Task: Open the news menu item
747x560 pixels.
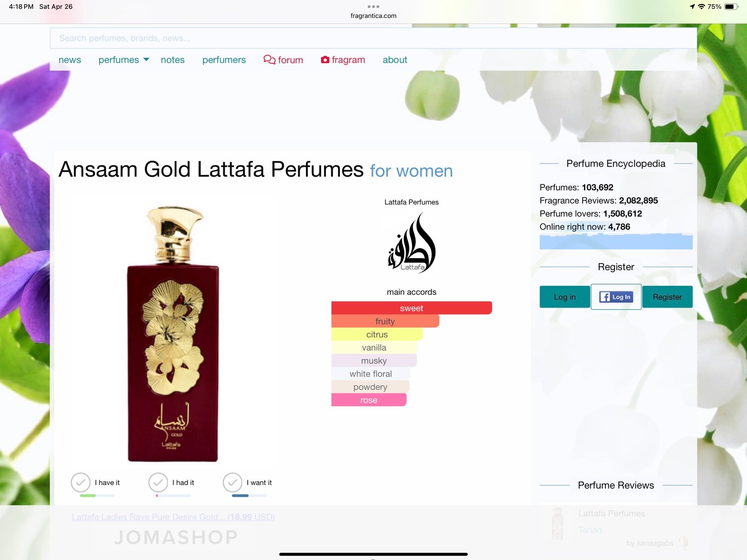Action: pyautogui.click(x=70, y=60)
